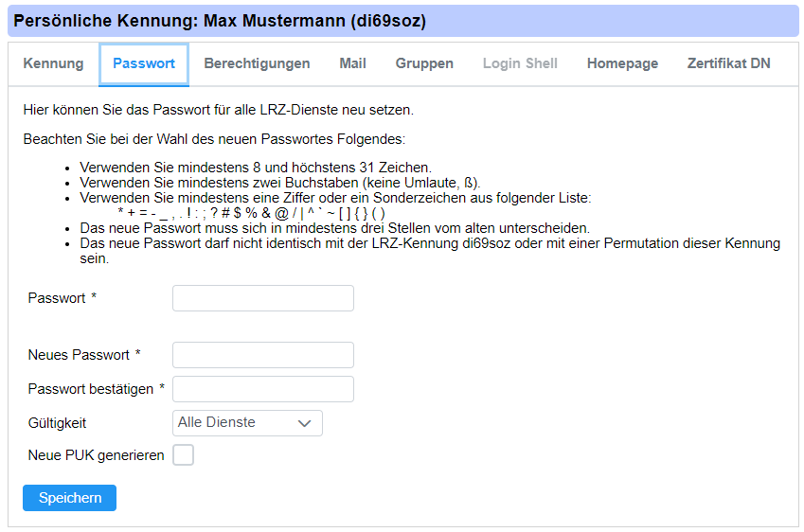Viewport: 804px width, 532px height.
Task: Enable the Neue PUK generieren checkbox
Action: (x=183, y=455)
